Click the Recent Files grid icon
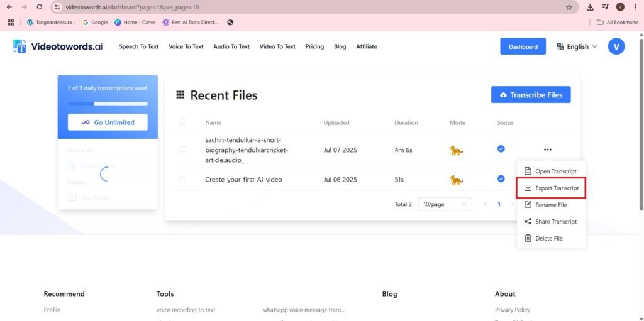The height and width of the screenshot is (321, 644). (180, 95)
